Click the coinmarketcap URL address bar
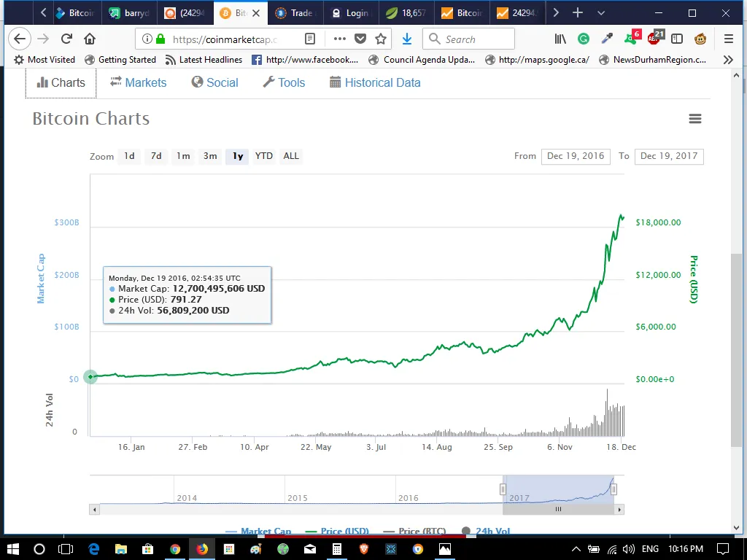The image size is (747, 560). coord(224,39)
